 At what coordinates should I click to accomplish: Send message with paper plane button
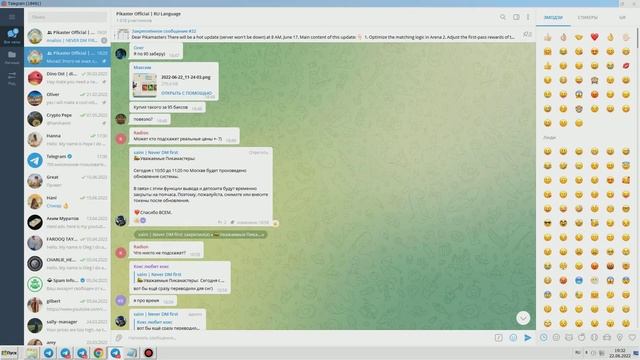pyautogui.click(x=528, y=338)
